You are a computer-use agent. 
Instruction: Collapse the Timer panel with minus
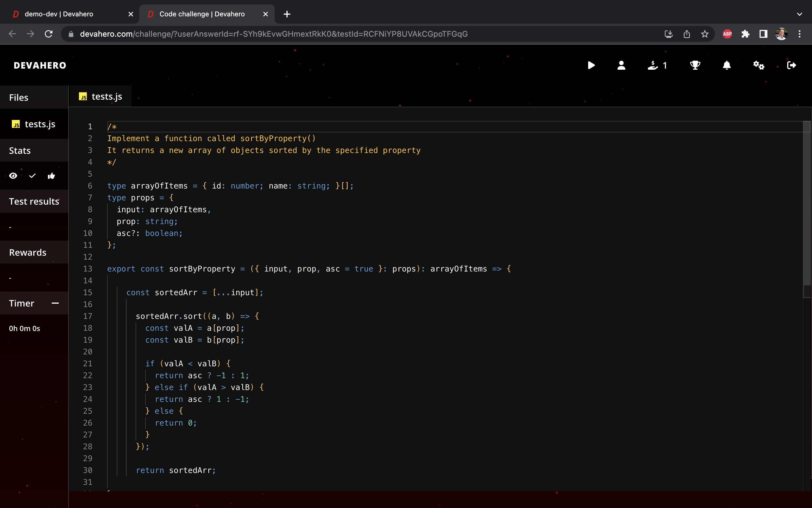click(x=55, y=303)
